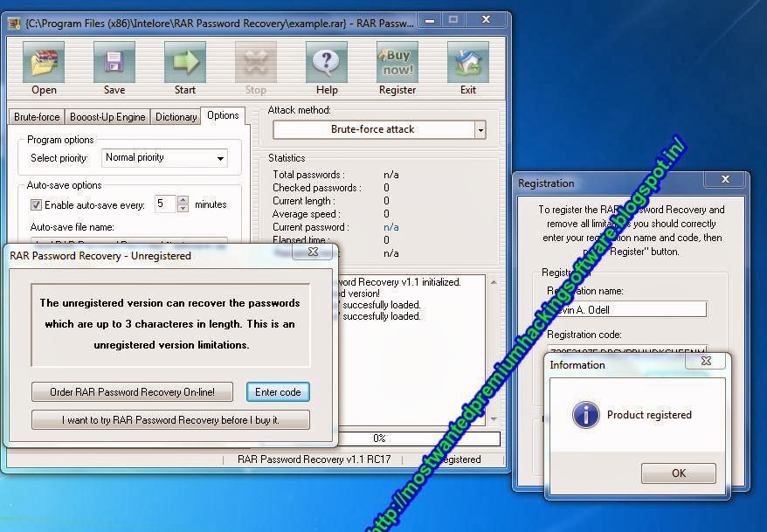Viewport: 767px width, 532px height.
Task: Open Help via the question mark icon
Action: (326, 62)
